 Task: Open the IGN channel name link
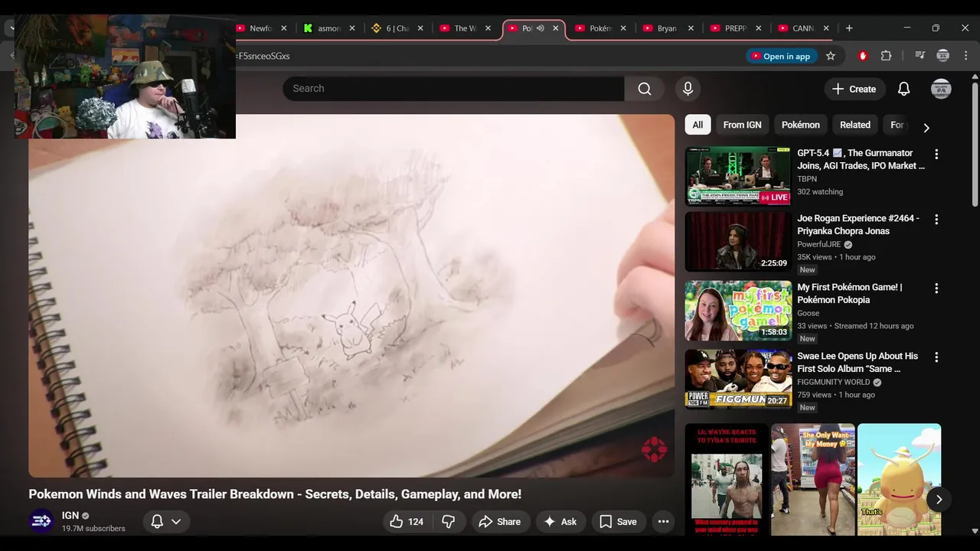(70, 516)
